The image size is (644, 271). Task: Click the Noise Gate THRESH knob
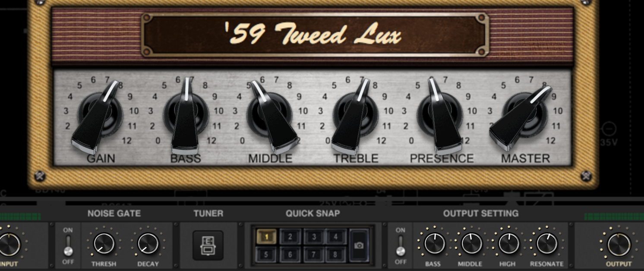point(104,243)
